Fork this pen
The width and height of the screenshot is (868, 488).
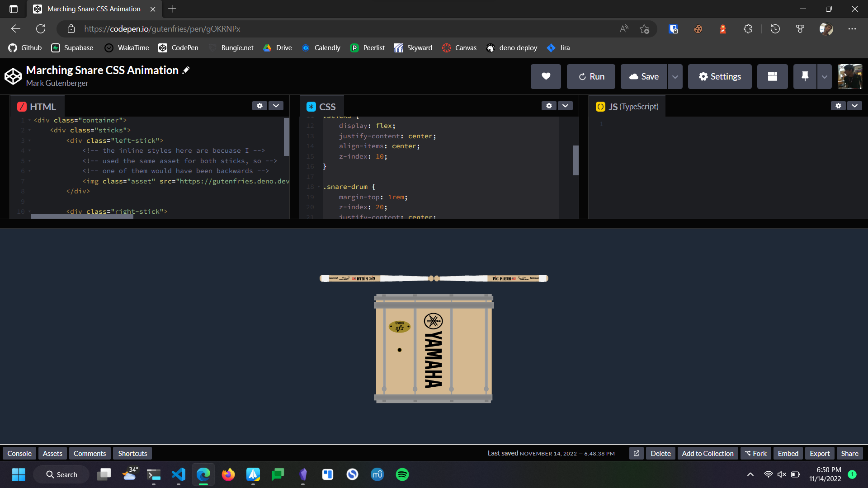pos(756,453)
